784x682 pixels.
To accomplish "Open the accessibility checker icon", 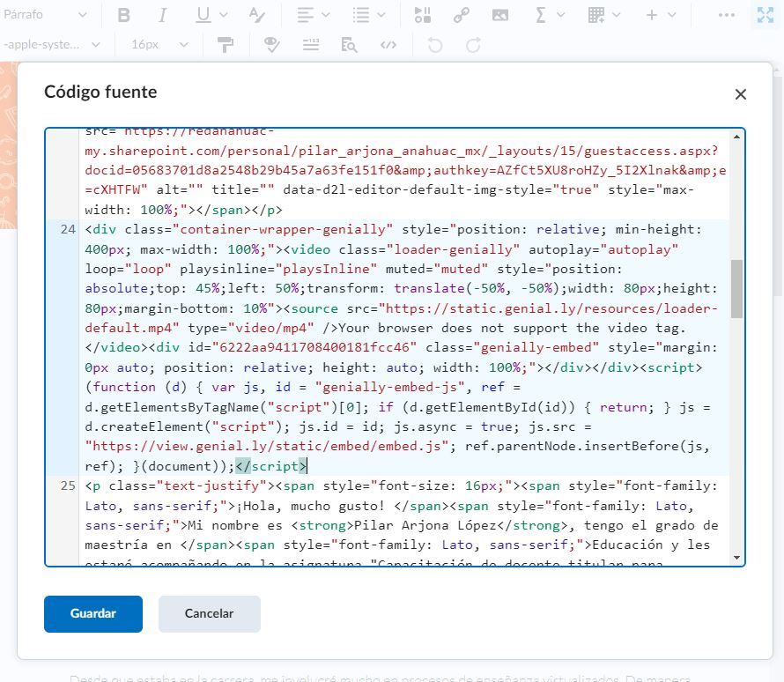I will pyautogui.click(x=272, y=45).
